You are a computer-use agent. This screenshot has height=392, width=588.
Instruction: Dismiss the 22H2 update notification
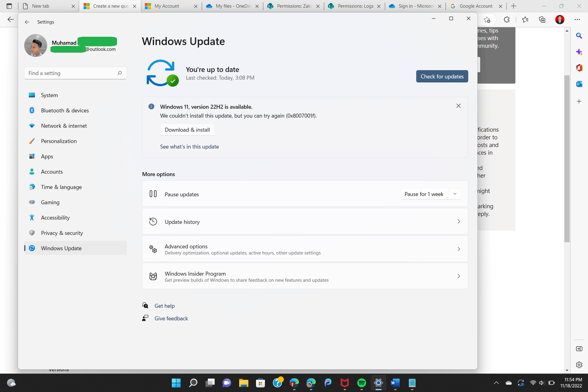458,106
